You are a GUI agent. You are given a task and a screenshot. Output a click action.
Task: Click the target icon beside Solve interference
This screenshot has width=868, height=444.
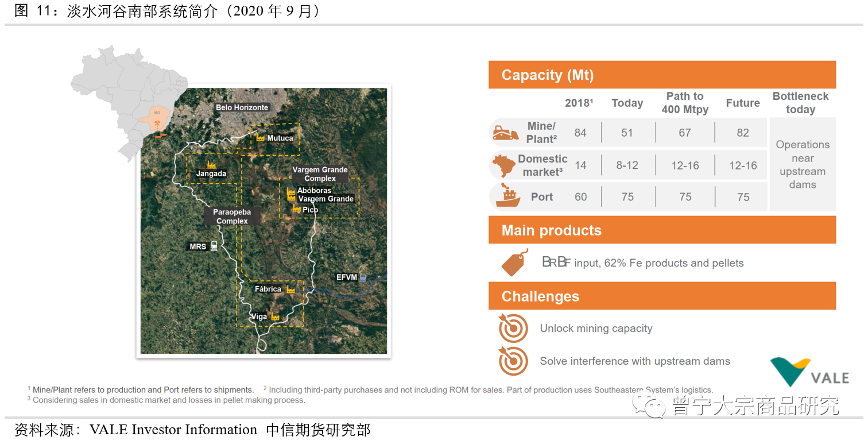tap(513, 361)
